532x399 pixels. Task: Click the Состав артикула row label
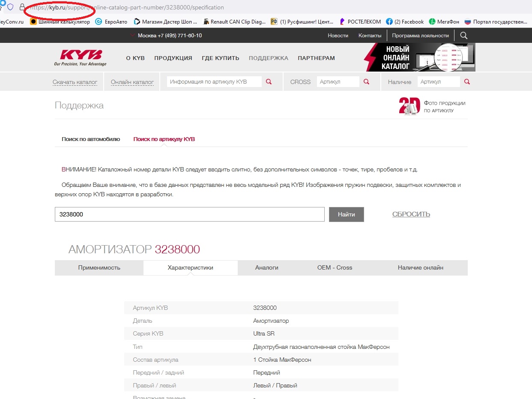click(155, 360)
